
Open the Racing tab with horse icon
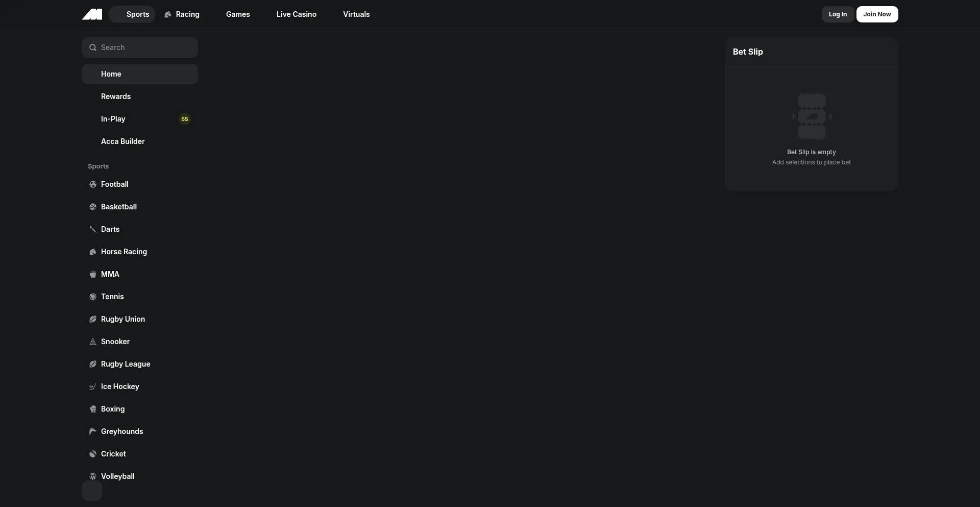[x=182, y=14]
